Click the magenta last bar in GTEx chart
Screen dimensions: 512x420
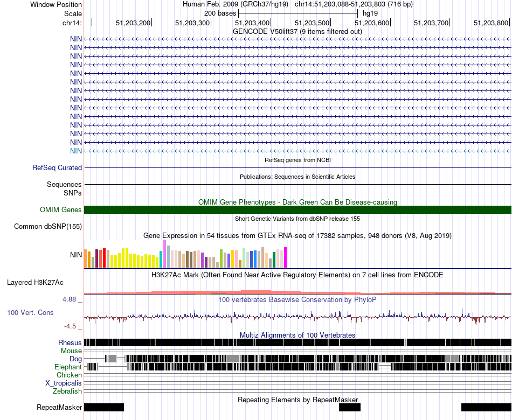286,257
